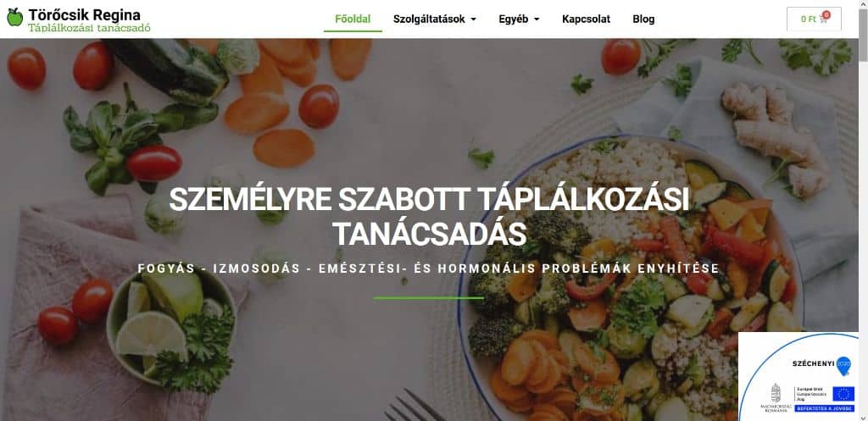Click the Táplálkozási tanácsadó tagline

[89, 28]
